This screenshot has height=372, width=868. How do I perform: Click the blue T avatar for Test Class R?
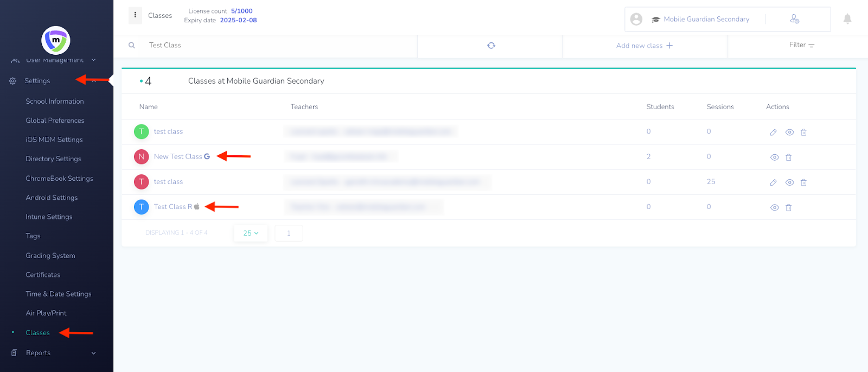[141, 207]
